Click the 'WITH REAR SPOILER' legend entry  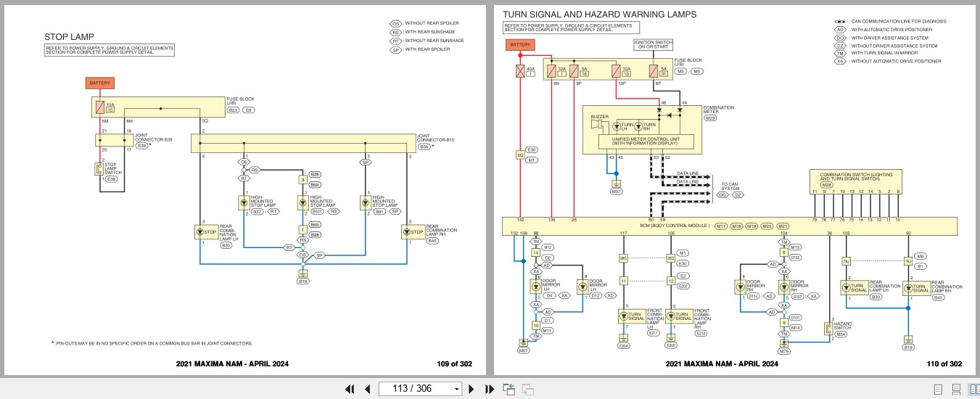click(427, 49)
